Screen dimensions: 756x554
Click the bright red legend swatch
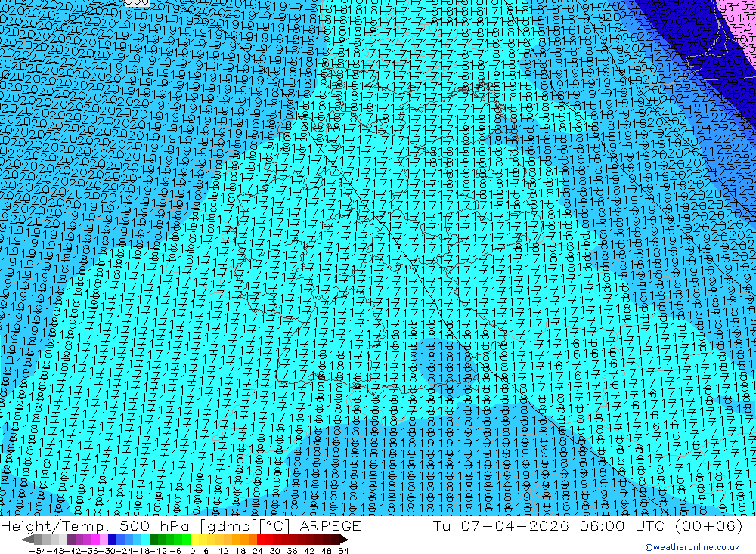tap(261, 540)
